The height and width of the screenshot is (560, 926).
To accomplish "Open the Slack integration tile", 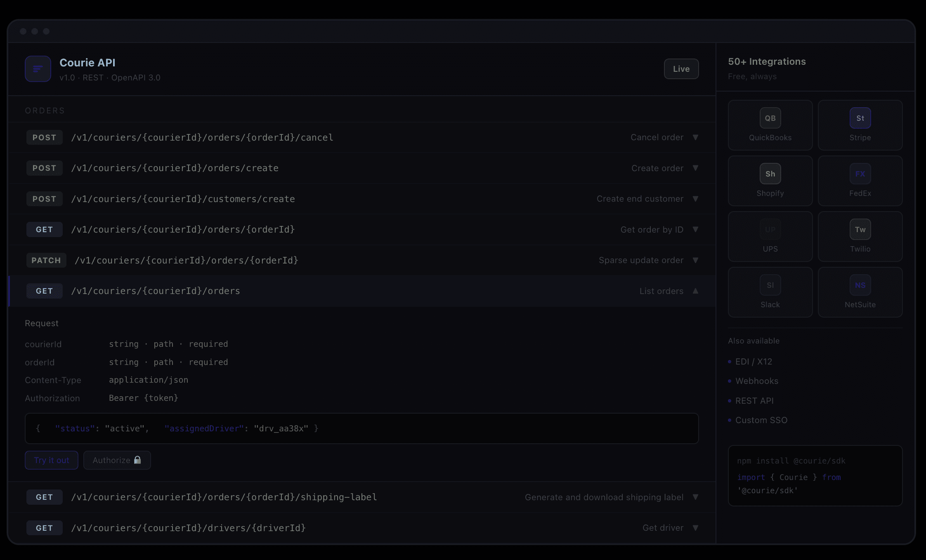I will 770,292.
